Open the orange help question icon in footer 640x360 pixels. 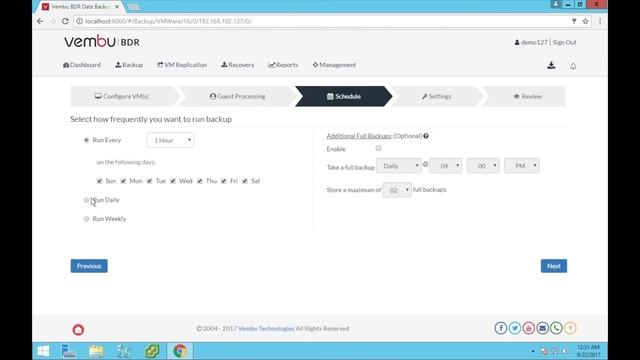[x=570, y=328]
